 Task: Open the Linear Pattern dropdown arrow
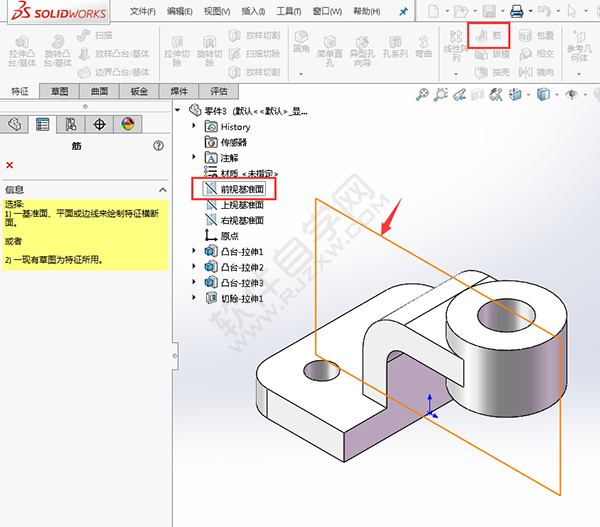click(x=456, y=73)
